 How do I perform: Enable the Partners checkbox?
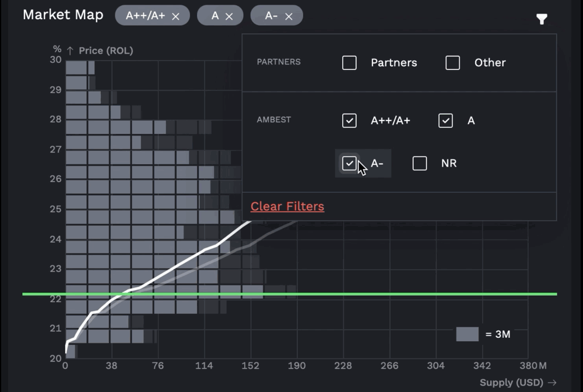pyautogui.click(x=349, y=63)
